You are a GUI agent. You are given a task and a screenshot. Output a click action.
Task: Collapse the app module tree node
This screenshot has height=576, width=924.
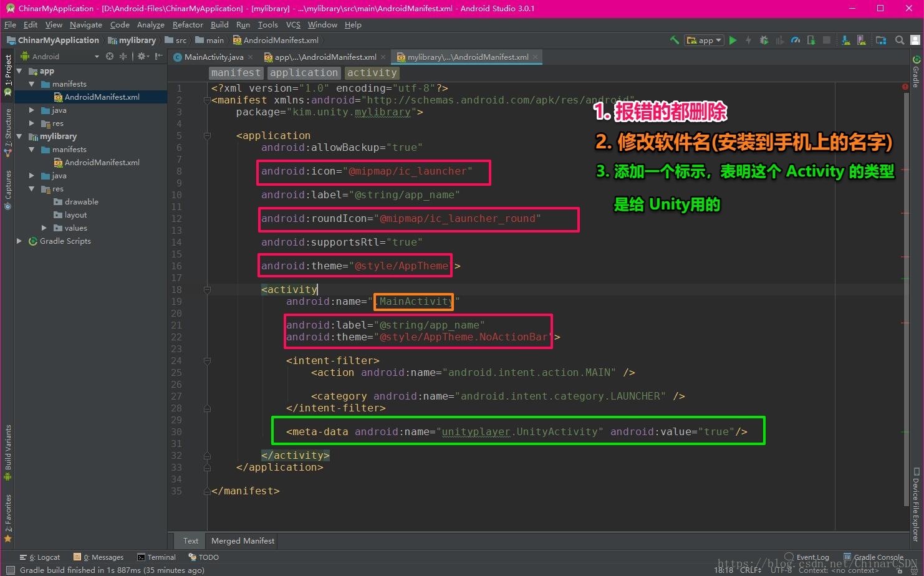[19, 71]
